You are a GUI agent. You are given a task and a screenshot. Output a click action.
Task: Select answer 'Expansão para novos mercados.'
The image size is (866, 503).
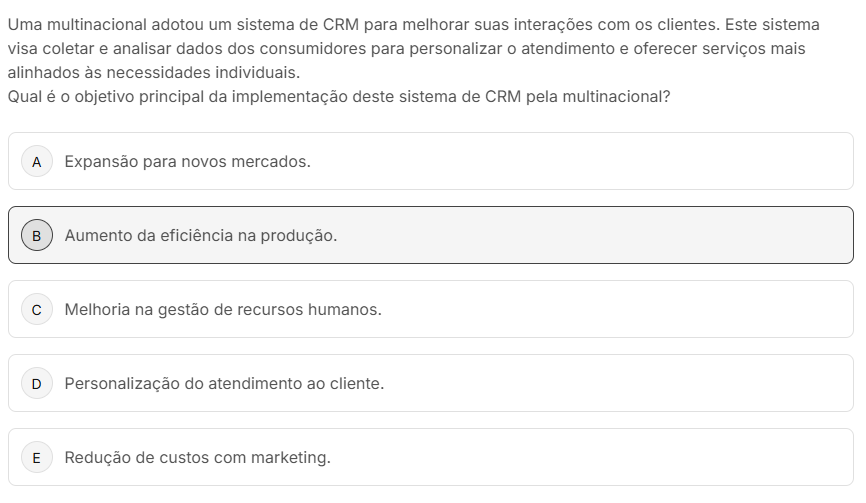tap(188, 162)
